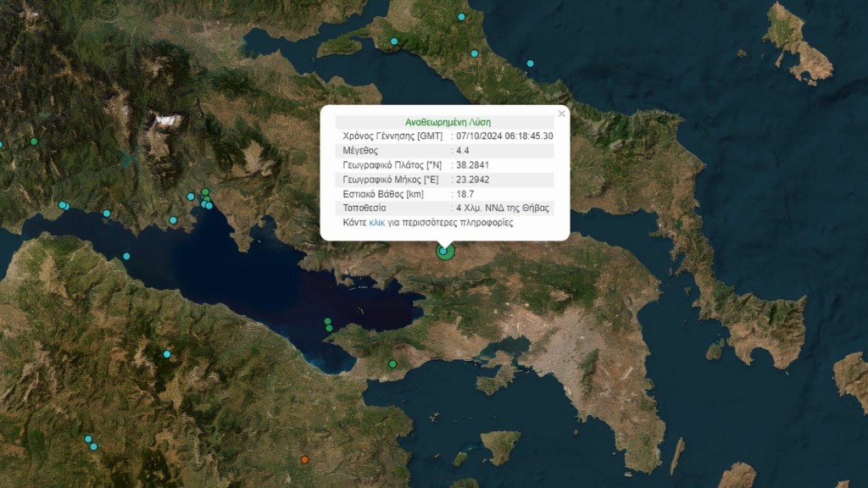868x488 pixels.
Task: Select the large green epicenter marker below the popup
Action: pos(445,251)
